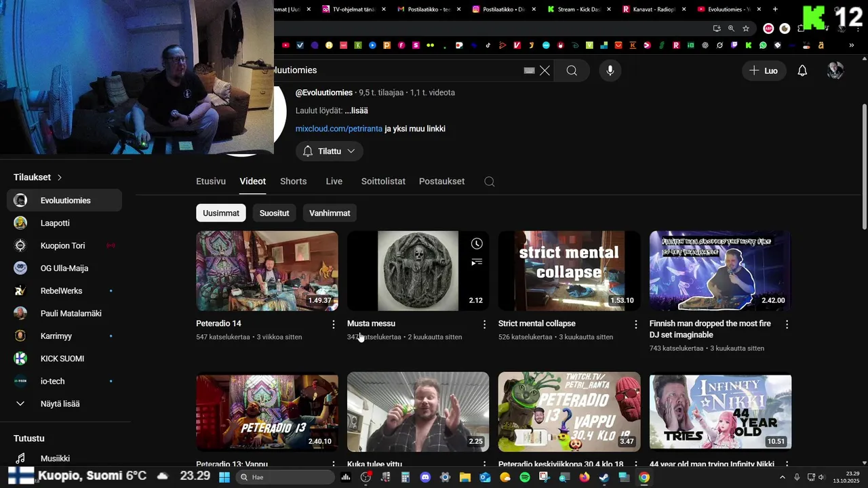
Task: Open io-tech channel in sidebar
Action: pyautogui.click(x=64, y=382)
